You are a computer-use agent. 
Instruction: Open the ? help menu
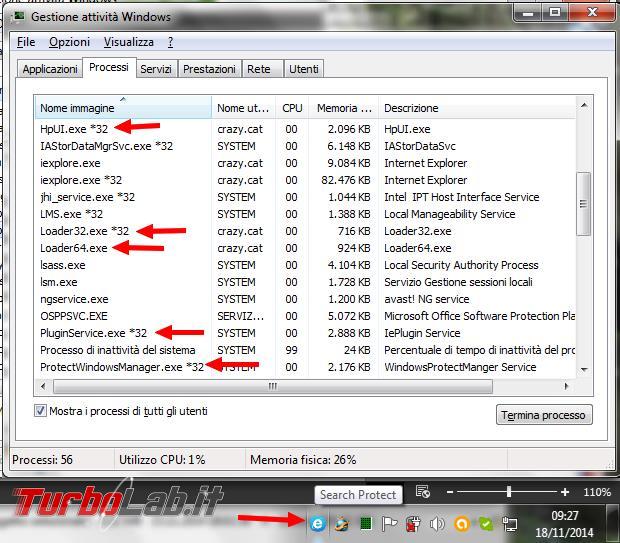click(170, 42)
